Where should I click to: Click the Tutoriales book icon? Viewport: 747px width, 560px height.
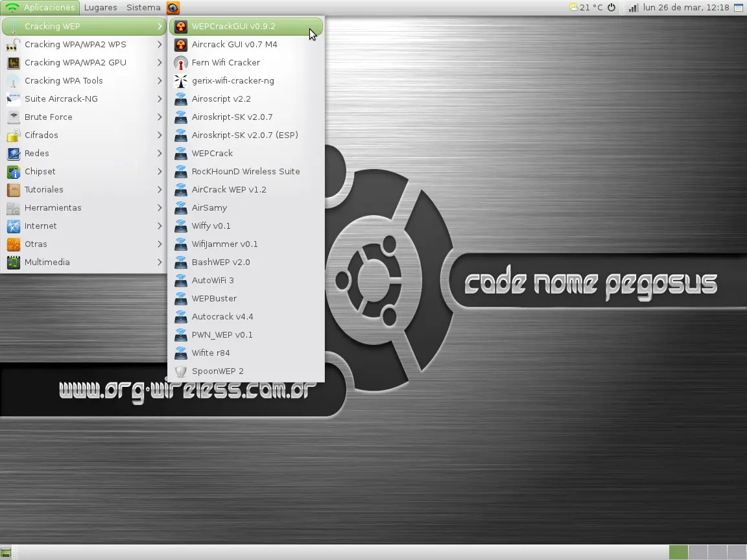coord(14,189)
